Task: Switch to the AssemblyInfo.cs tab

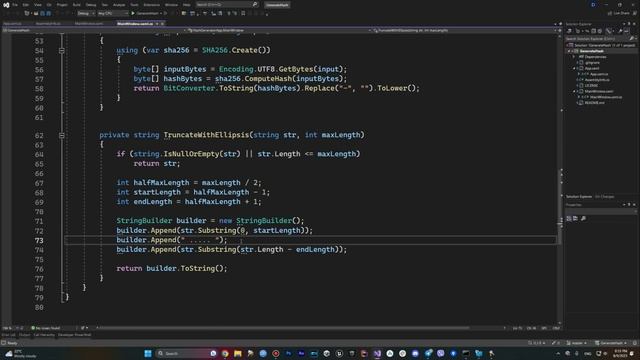Action: [48, 24]
